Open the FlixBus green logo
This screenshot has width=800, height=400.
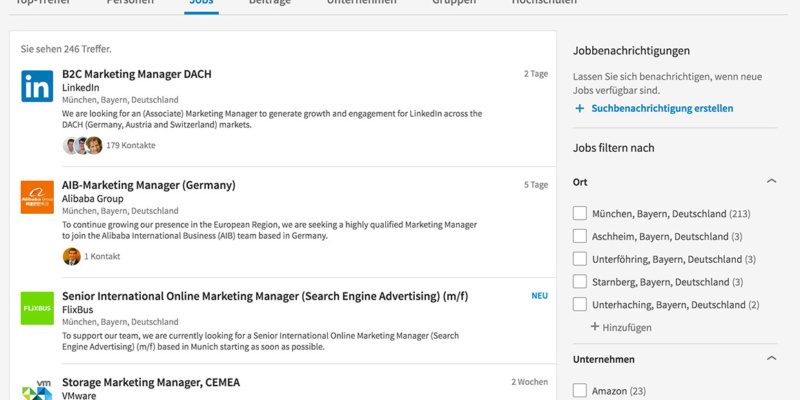point(37,308)
